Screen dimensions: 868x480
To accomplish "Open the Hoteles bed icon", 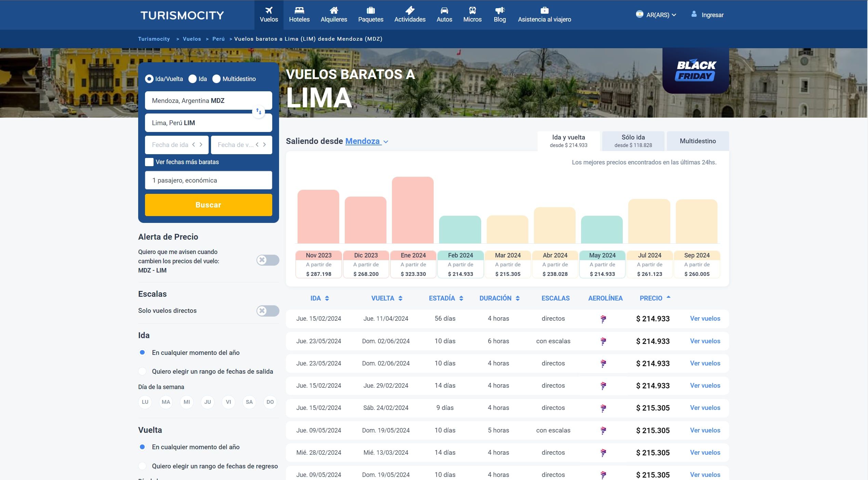I will click(299, 10).
